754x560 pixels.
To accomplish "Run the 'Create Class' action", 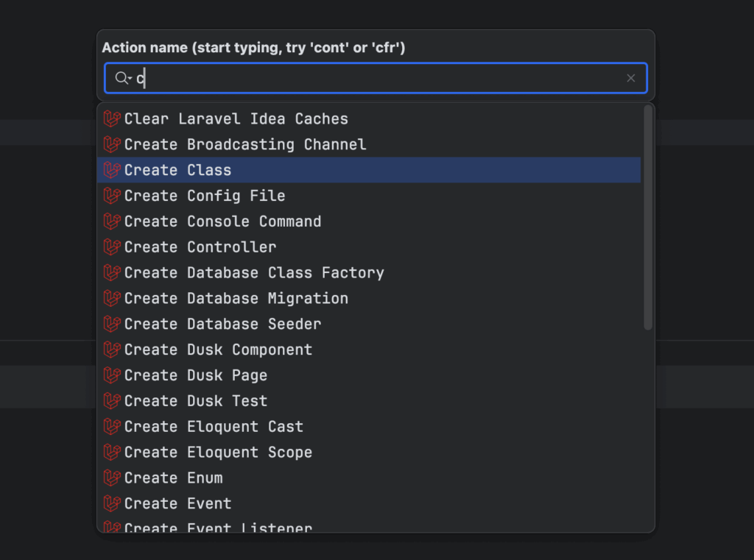I will pos(369,170).
